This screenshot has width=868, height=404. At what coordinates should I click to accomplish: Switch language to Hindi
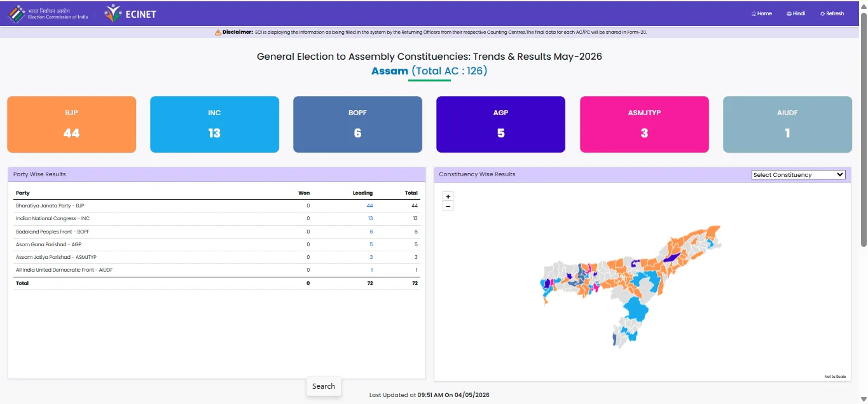796,13
